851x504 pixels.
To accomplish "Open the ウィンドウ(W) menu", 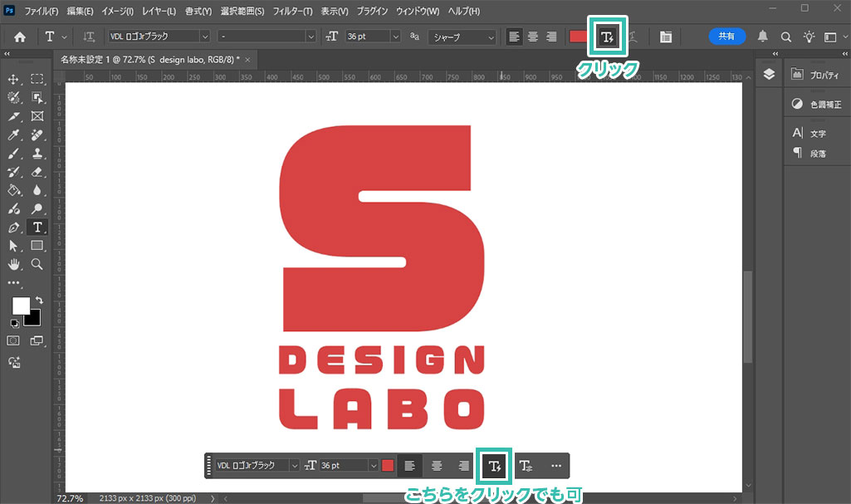I will coord(418,11).
